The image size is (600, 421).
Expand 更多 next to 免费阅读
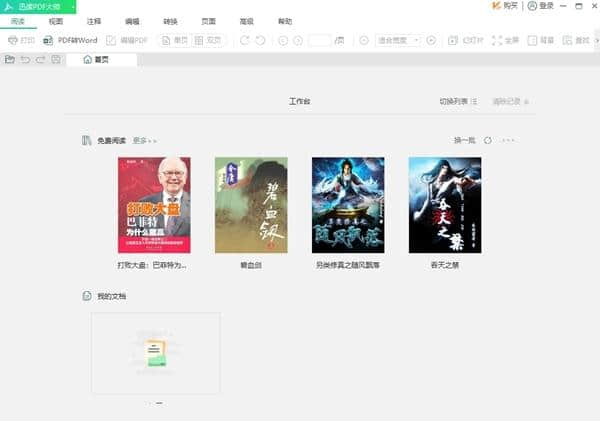(144, 141)
